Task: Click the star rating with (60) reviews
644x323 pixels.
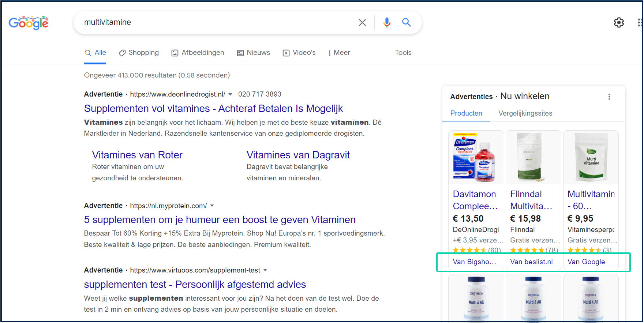Action: [x=477, y=250]
